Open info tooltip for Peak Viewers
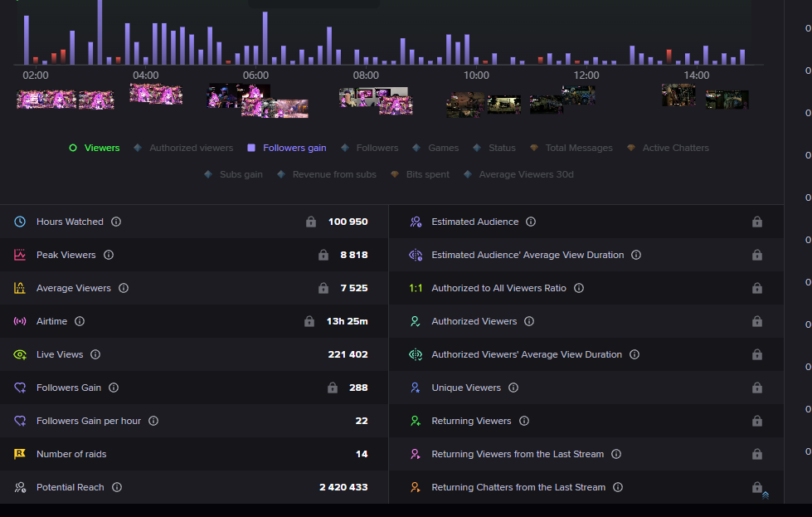Viewport: 812px width, 517px height. (x=108, y=255)
